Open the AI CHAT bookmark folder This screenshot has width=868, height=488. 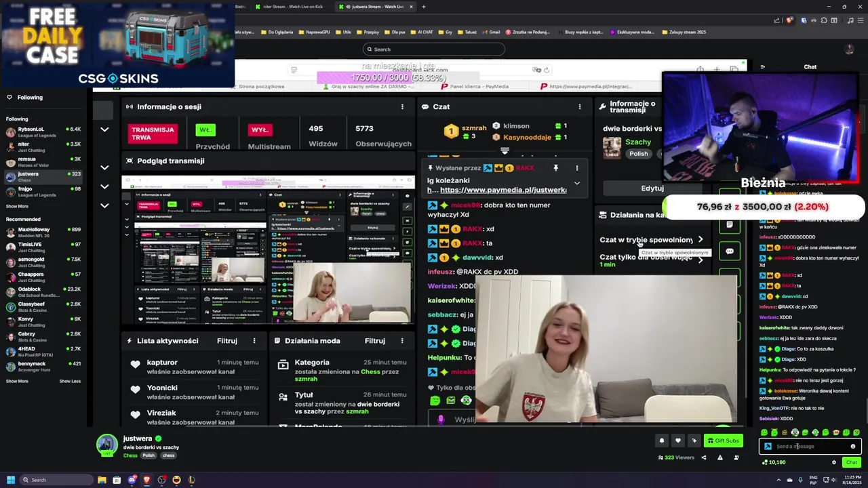(x=422, y=32)
